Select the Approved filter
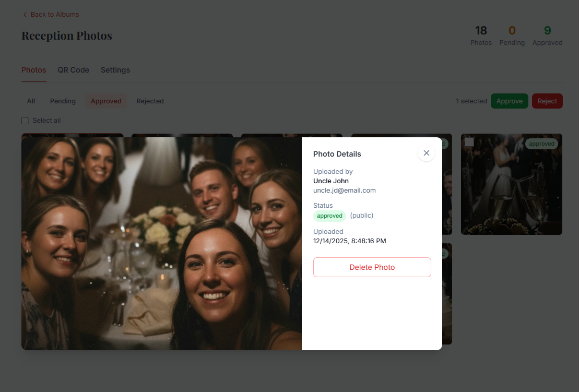This screenshot has height=392, width=579. [106, 101]
